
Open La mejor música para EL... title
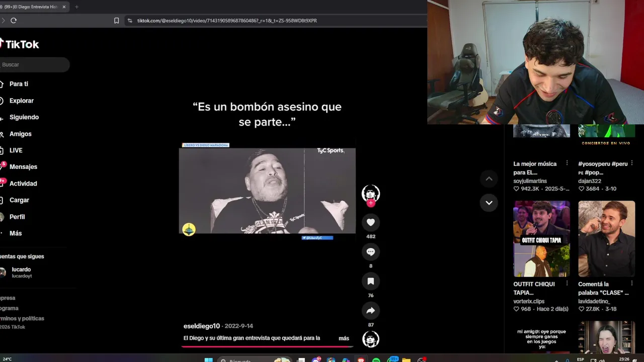pos(535,168)
